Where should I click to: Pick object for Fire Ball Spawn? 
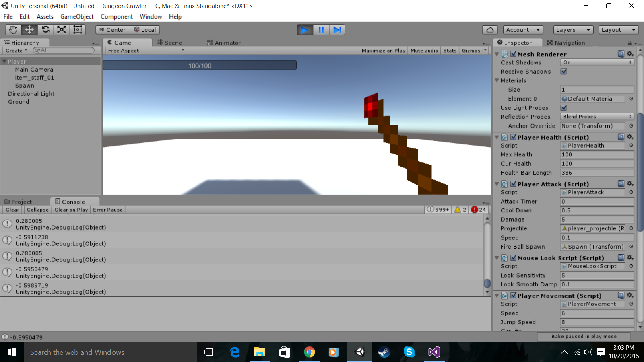(x=631, y=247)
